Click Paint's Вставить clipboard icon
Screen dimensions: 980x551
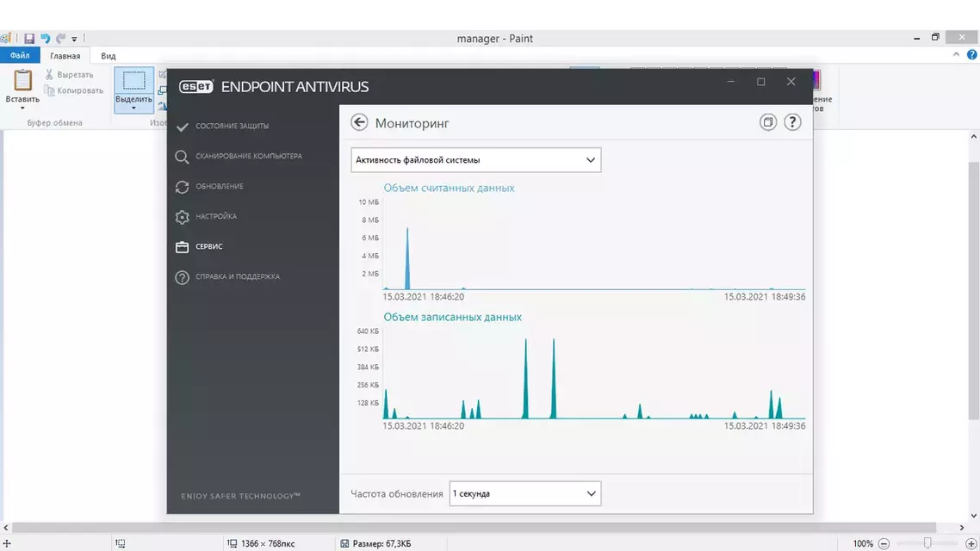tap(22, 81)
